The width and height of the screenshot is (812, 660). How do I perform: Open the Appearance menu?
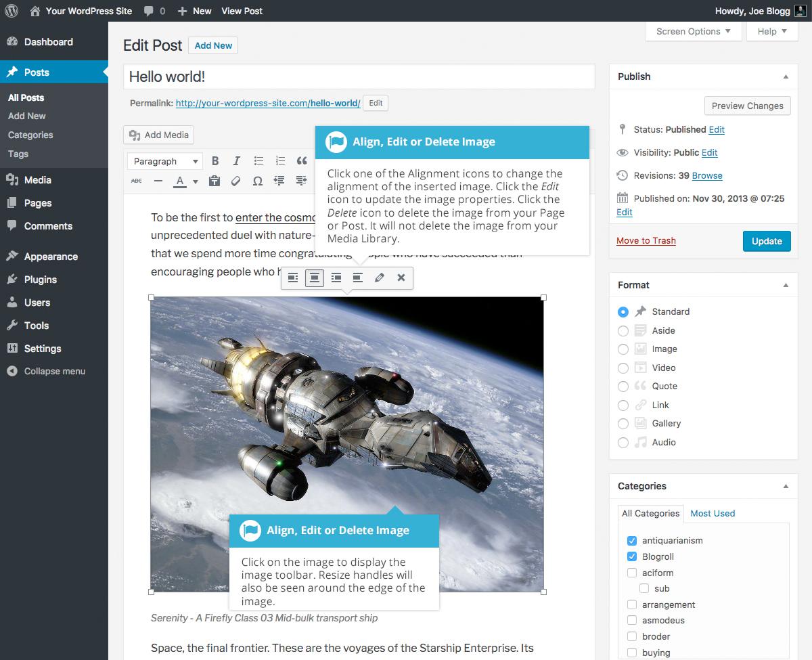pyautogui.click(x=54, y=257)
